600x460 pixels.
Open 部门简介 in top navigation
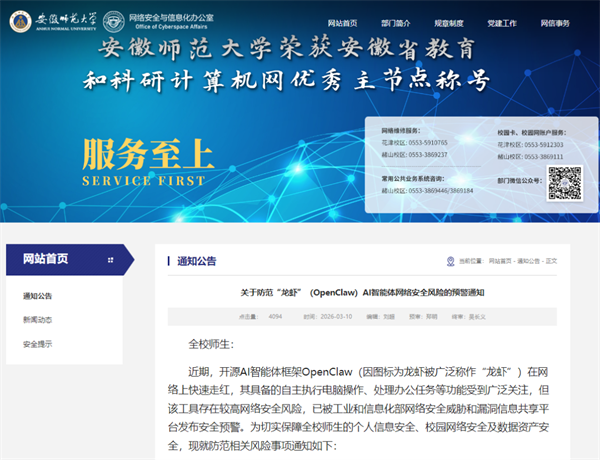[398, 22]
